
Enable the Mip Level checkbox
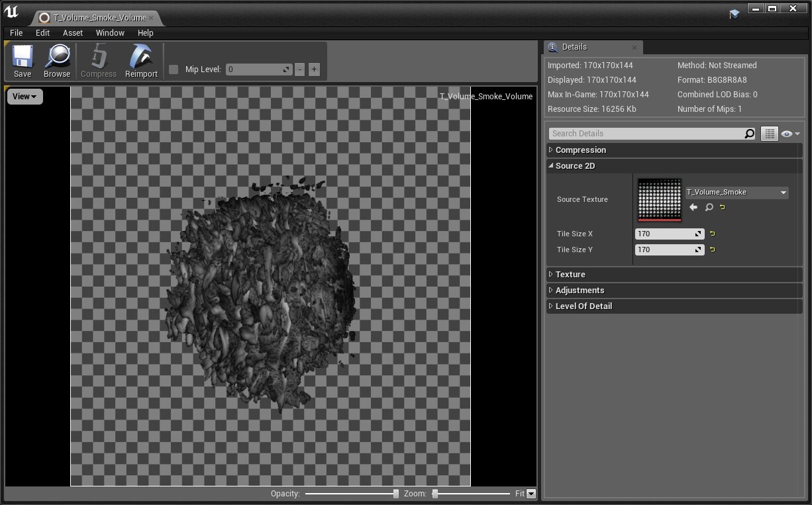coord(174,69)
